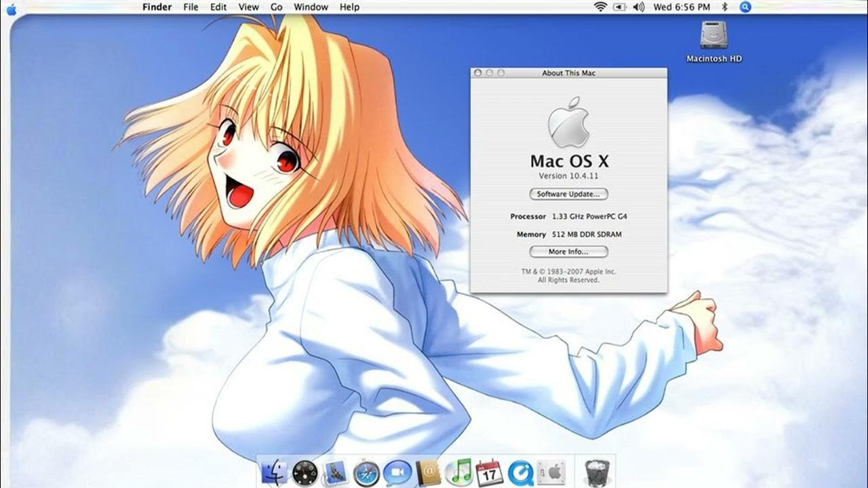Viewport: 868px width, 488px height.
Task: Open the File menu
Action: point(191,7)
